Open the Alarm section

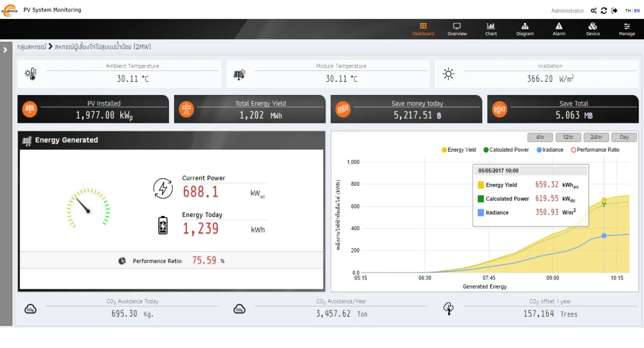pos(559,29)
